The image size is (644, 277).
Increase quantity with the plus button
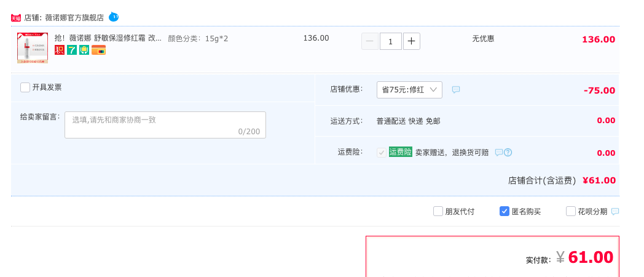point(412,42)
